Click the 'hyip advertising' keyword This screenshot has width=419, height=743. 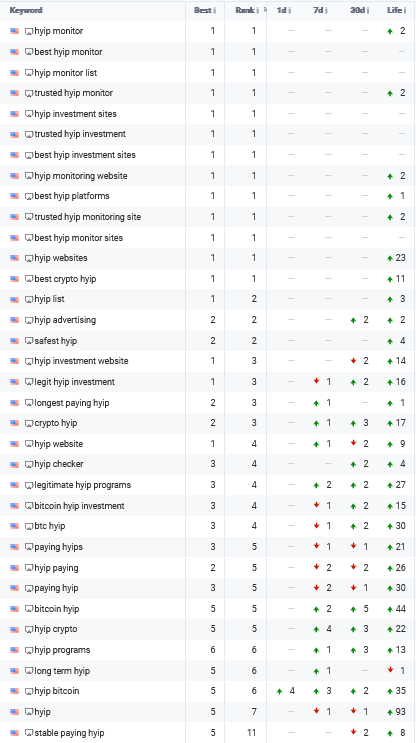click(65, 320)
